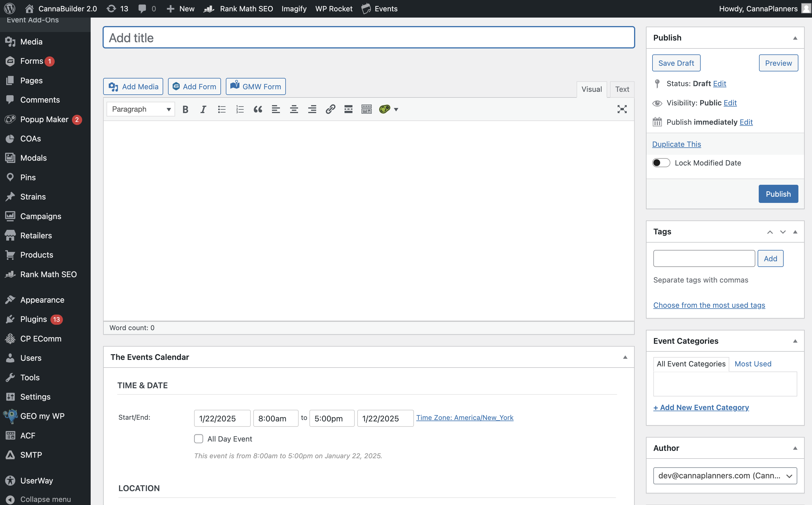Click the Add title input field
This screenshot has height=505, width=812.
(369, 38)
